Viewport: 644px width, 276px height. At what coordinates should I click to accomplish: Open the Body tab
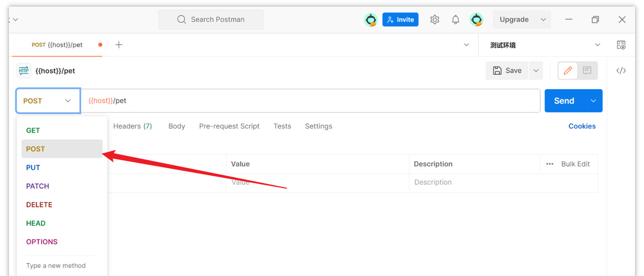(177, 126)
